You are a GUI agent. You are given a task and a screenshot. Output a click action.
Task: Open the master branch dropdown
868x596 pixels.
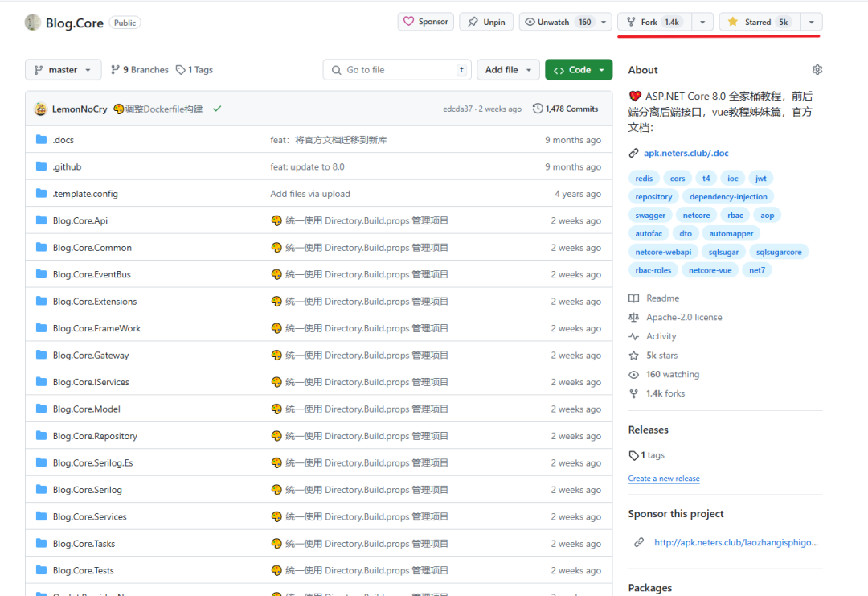point(63,70)
